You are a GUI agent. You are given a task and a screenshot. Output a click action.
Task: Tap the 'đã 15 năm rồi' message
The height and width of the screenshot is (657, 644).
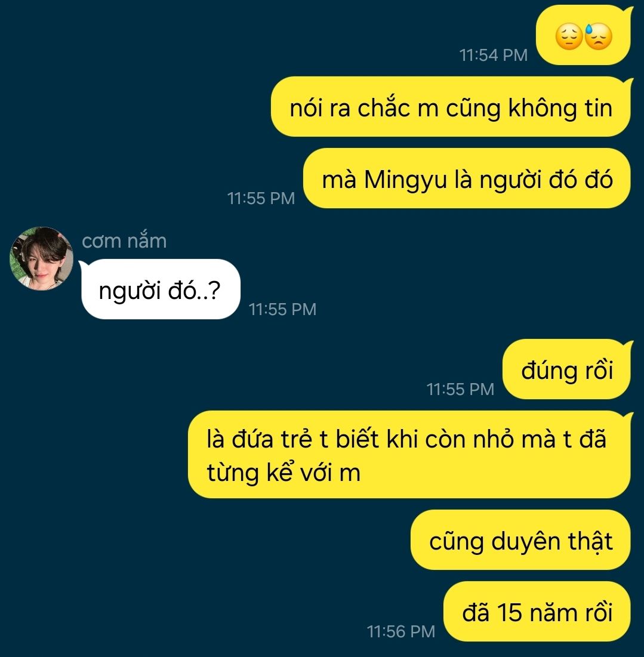[x=538, y=611]
